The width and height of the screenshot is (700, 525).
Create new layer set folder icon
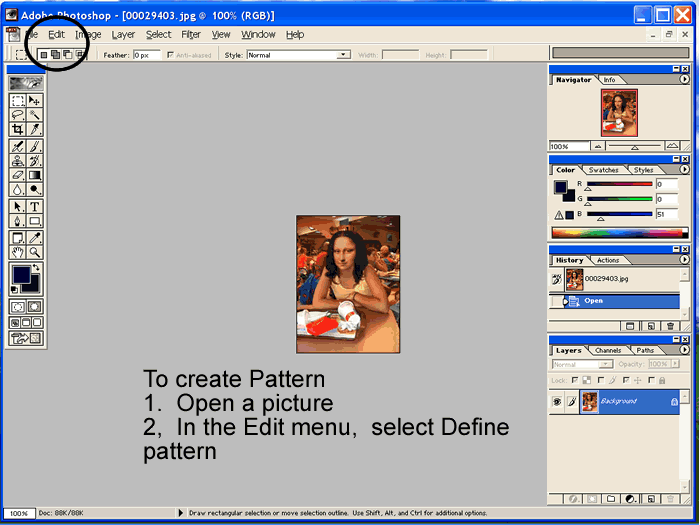click(x=611, y=499)
